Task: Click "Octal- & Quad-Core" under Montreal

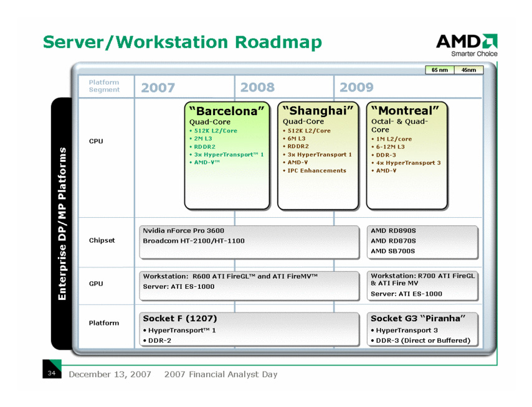Action: pyautogui.click(x=399, y=125)
